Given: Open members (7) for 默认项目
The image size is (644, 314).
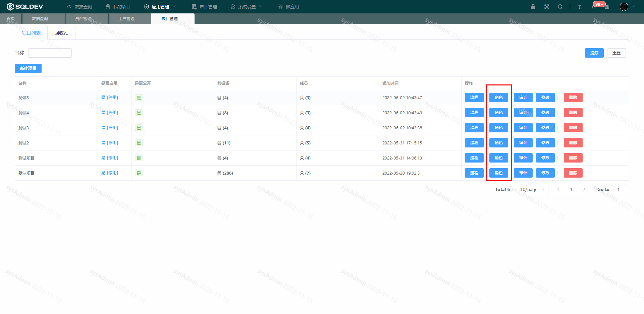Looking at the screenshot, I should pos(305,173).
